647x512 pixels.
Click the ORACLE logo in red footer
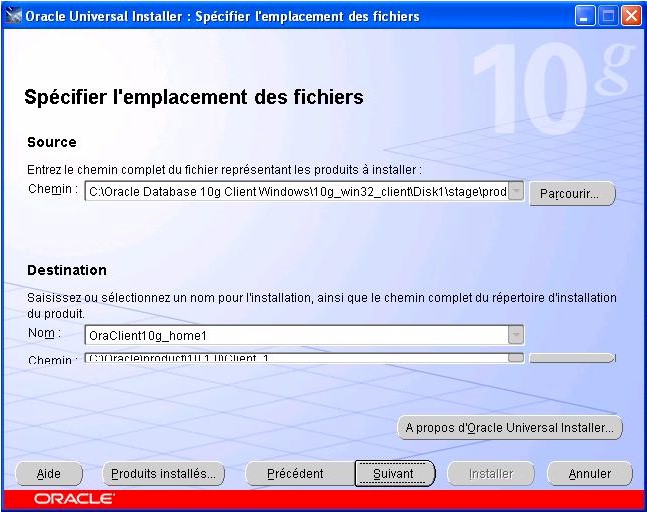[74, 499]
